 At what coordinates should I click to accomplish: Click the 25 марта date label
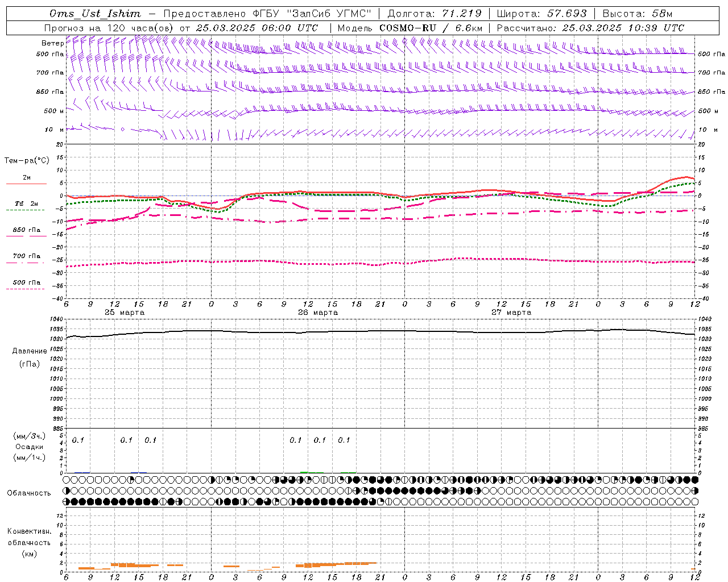click(x=125, y=313)
